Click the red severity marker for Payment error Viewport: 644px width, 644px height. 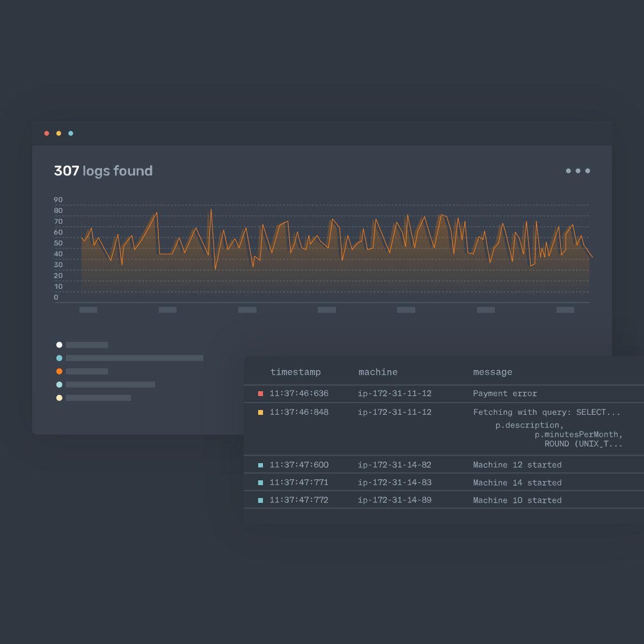point(260,393)
